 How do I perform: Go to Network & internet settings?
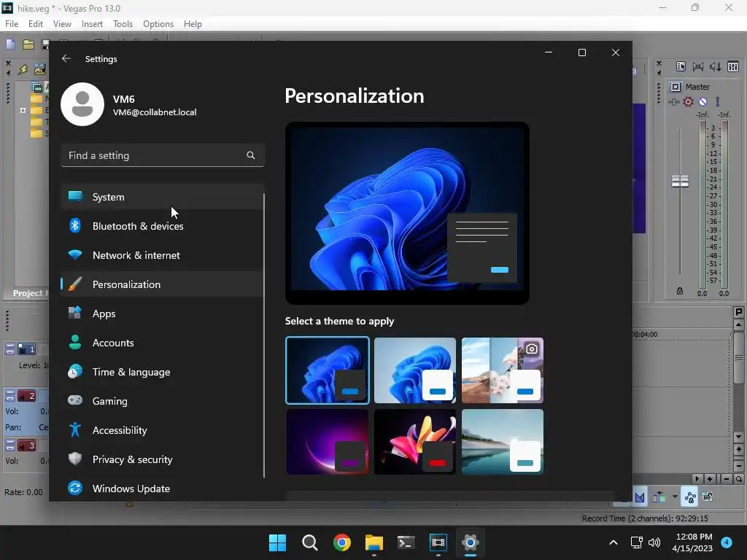162,255
